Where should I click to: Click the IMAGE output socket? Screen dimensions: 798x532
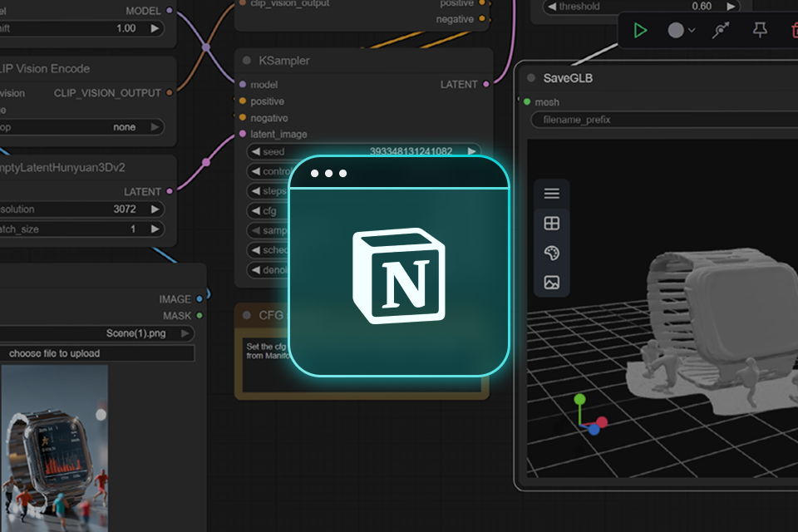tap(199, 299)
